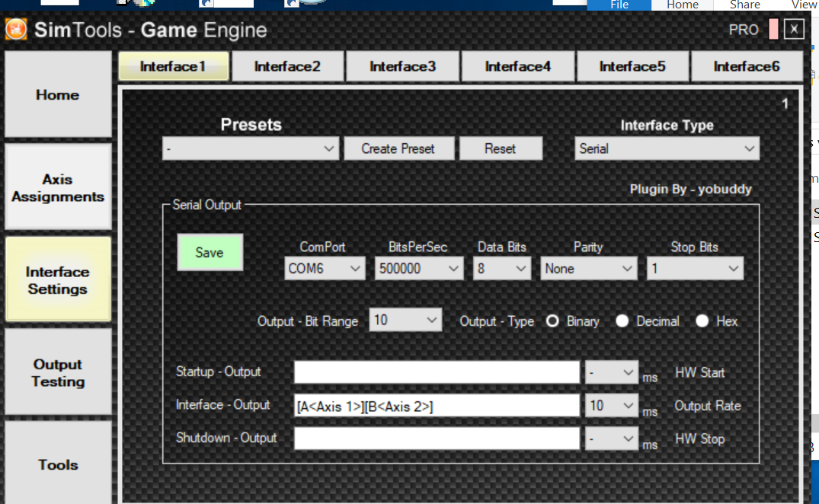819x504 pixels.
Task: Click the 'Plugin By - yobuddy' text
Action: [x=690, y=189]
